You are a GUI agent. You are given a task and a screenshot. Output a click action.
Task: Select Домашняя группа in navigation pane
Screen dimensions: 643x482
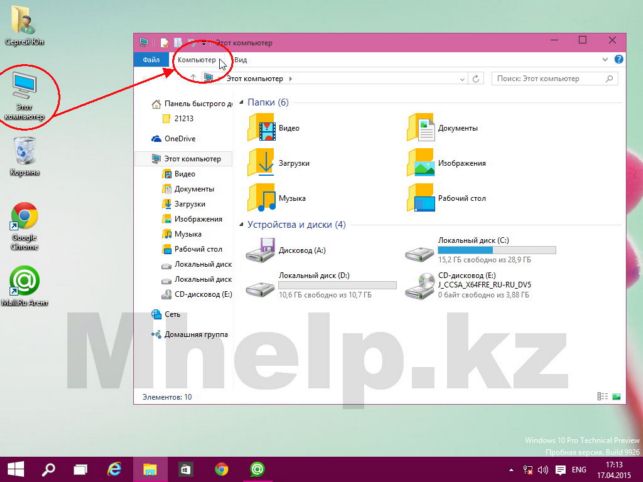(x=189, y=334)
